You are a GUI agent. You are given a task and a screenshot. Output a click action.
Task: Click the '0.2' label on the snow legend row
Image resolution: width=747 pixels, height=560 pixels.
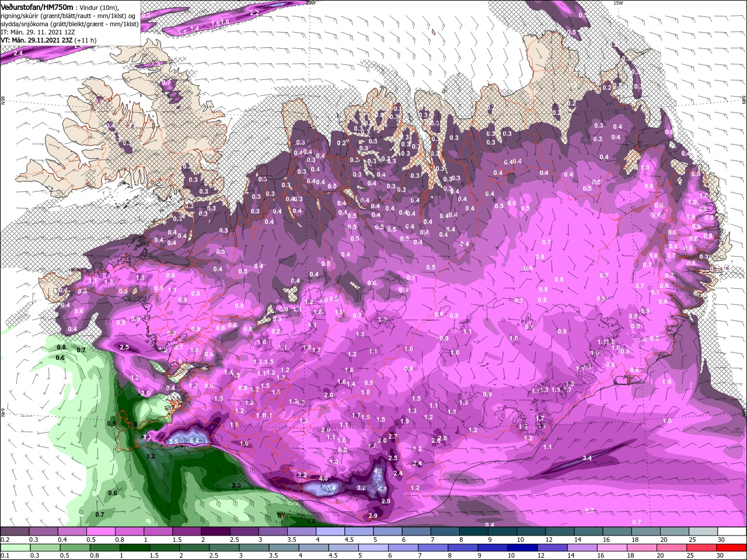tap(5, 540)
